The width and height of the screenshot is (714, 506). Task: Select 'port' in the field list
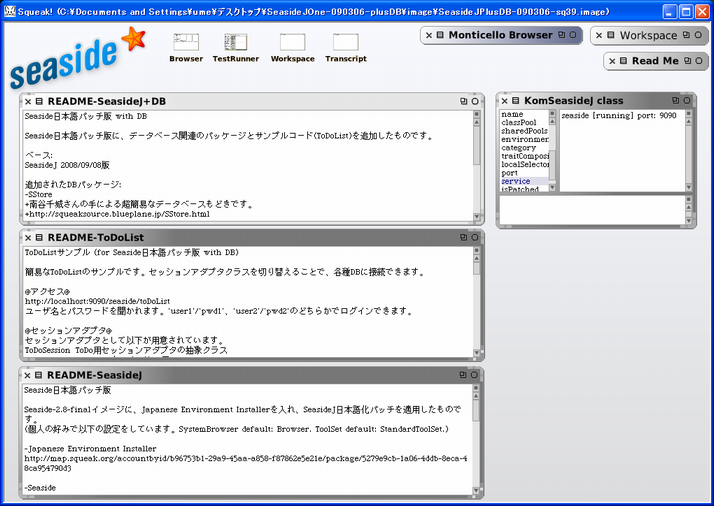pos(524,173)
